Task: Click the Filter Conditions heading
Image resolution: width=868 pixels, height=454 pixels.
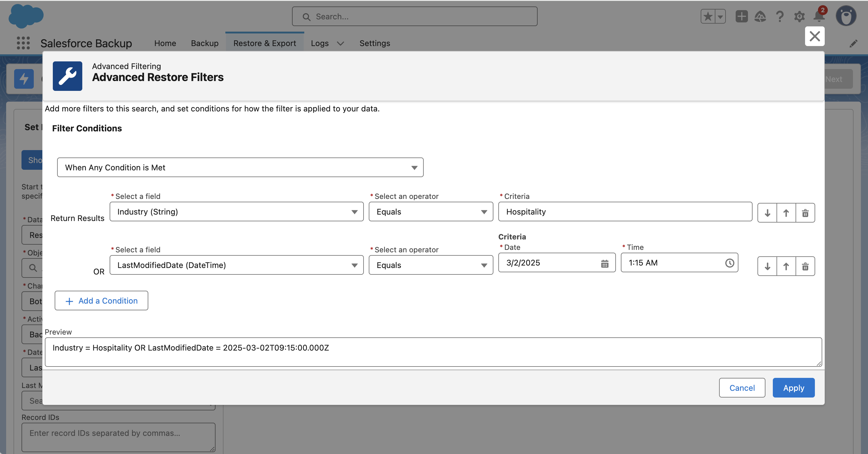Action: pos(87,128)
